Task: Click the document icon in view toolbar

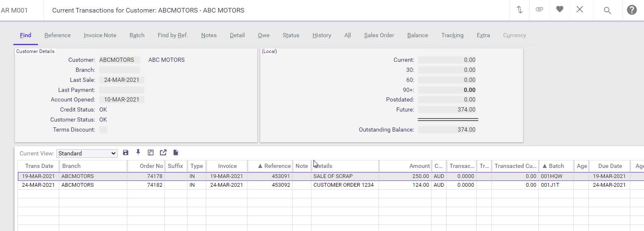Action: coord(176,153)
